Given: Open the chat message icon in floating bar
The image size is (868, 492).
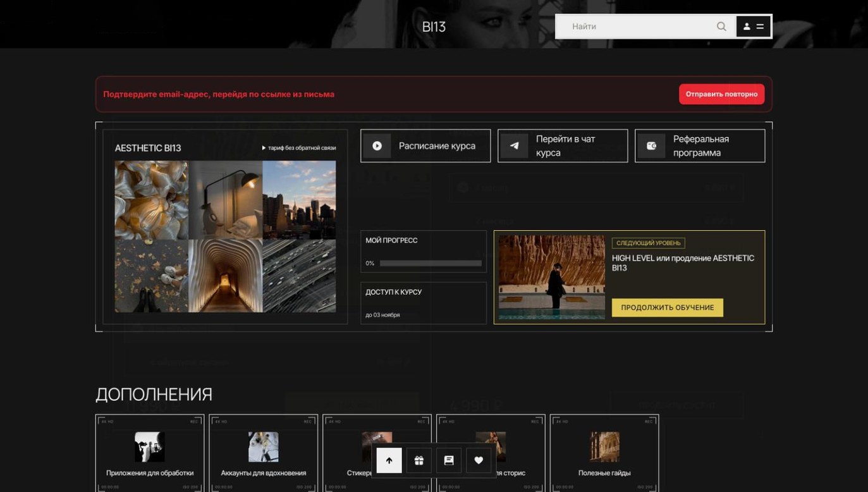Looking at the screenshot, I should (449, 460).
